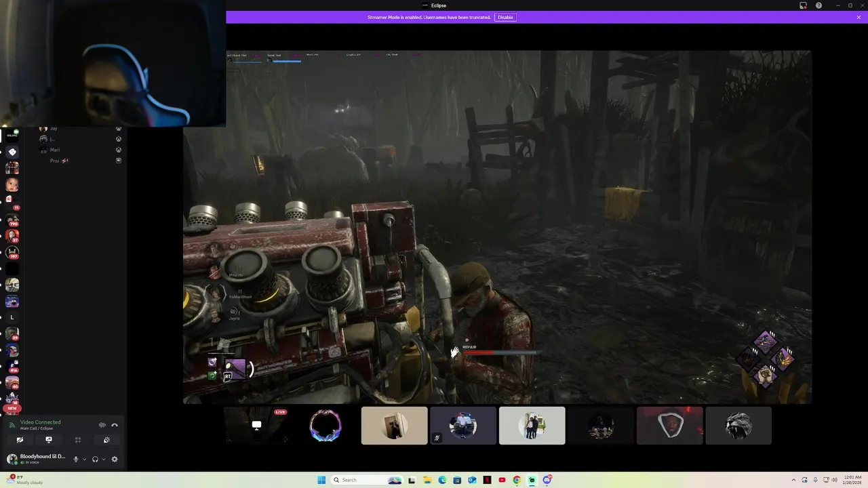Toggle camera off in voice panel
This screenshot has height=488, width=868.
click(x=20, y=440)
